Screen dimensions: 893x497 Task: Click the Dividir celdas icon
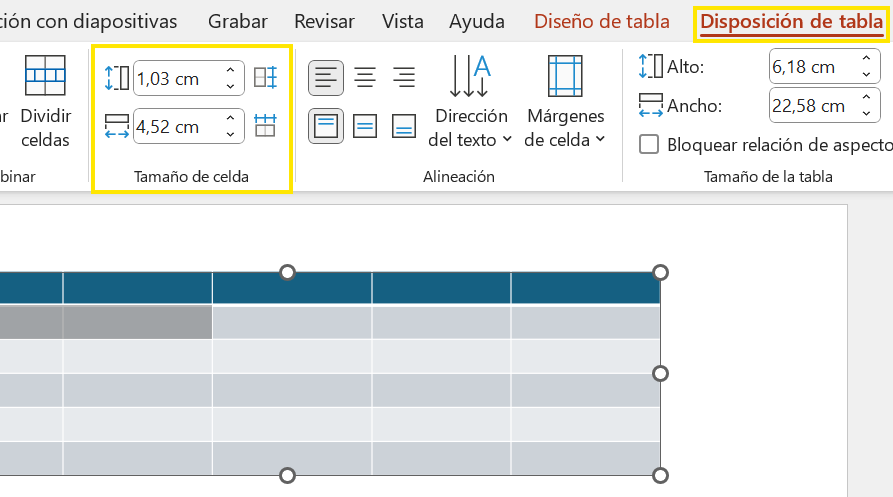pyautogui.click(x=45, y=75)
